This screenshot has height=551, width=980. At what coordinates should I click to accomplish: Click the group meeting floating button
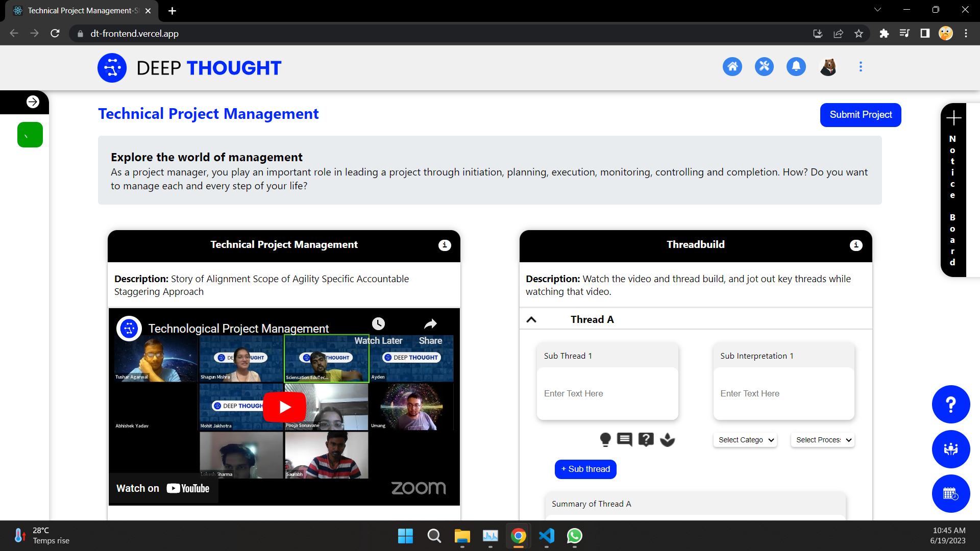pos(950,449)
